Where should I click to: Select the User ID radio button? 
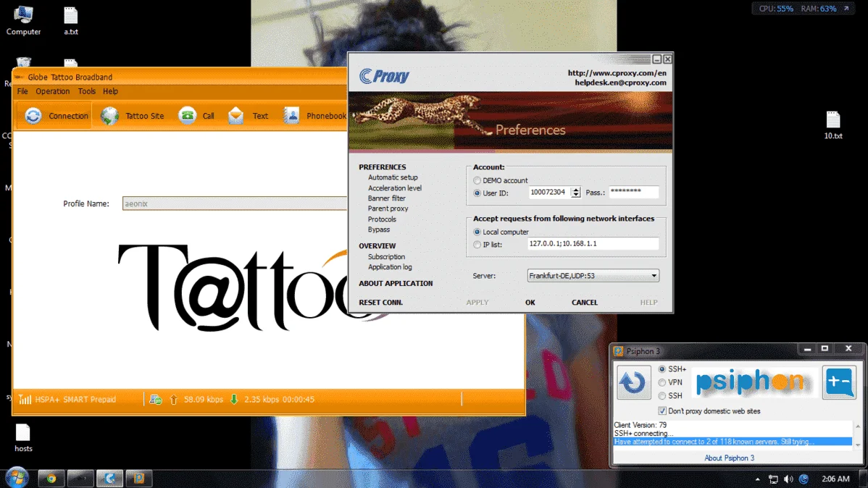(477, 193)
